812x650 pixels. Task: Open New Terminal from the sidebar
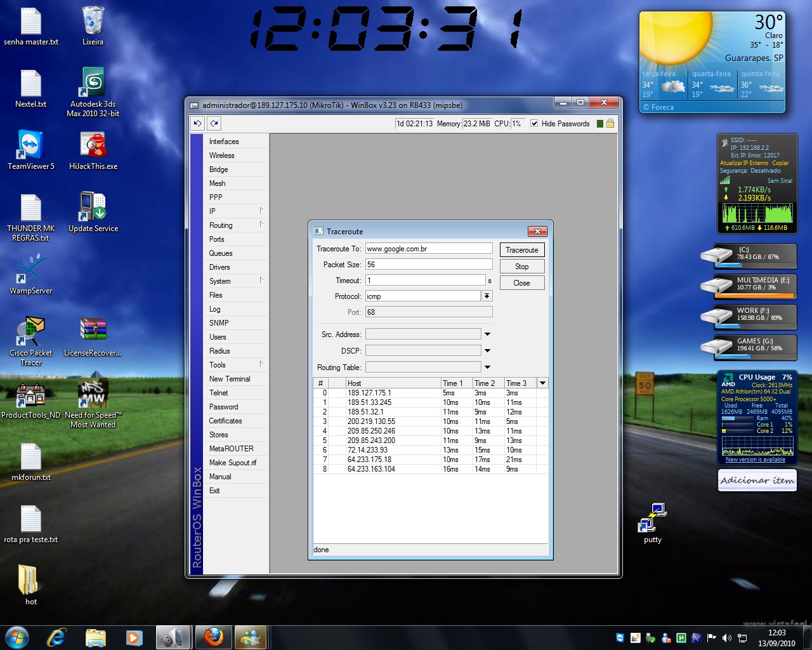[237, 378]
